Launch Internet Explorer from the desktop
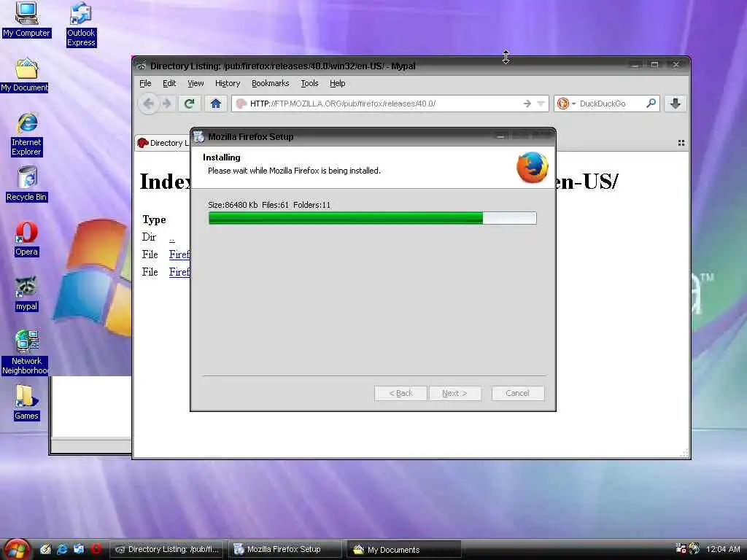This screenshot has height=560, width=747. pyautogui.click(x=27, y=135)
